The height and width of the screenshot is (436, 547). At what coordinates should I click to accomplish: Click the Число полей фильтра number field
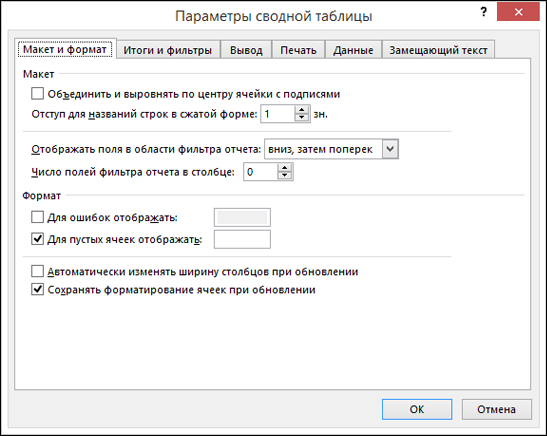point(261,172)
